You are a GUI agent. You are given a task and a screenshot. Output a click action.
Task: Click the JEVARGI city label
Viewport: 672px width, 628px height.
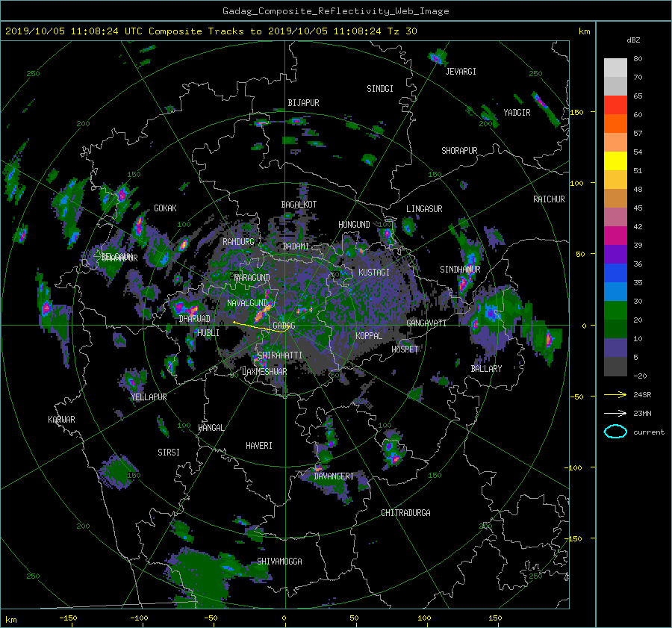pyautogui.click(x=461, y=72)
